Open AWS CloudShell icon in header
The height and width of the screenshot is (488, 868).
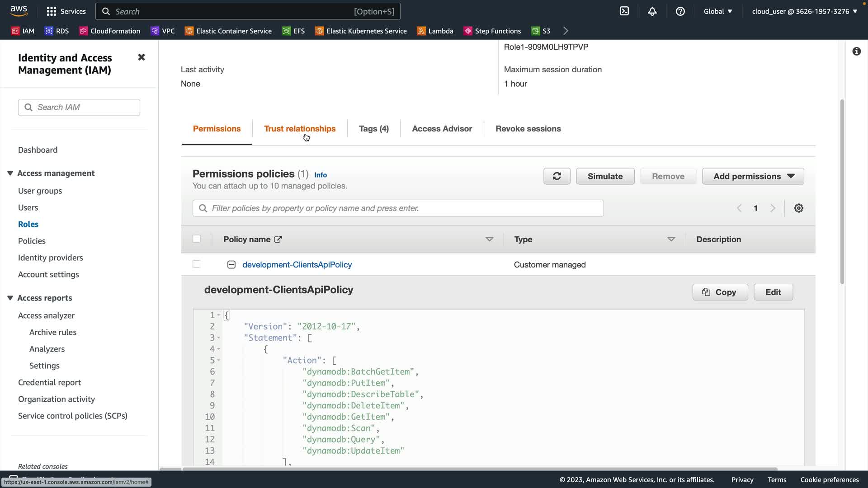(624, 11)
